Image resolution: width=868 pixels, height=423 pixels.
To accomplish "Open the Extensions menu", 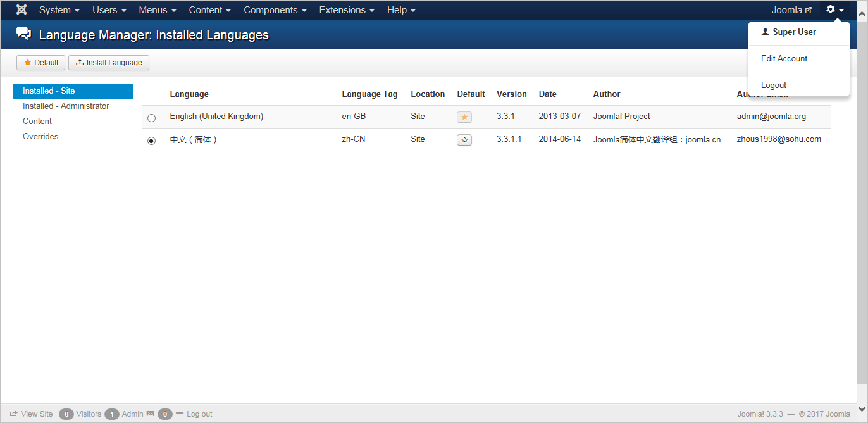I will point(347,10).
